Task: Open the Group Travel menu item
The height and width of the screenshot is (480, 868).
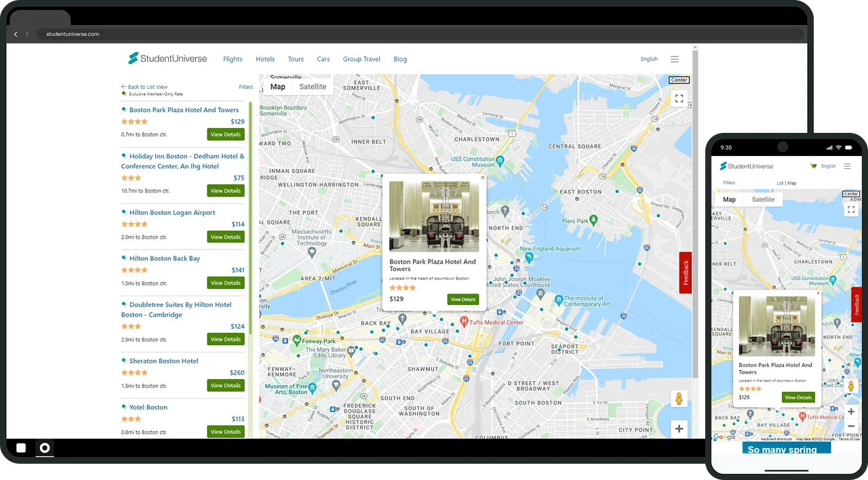Action: [x=361, y=59]
